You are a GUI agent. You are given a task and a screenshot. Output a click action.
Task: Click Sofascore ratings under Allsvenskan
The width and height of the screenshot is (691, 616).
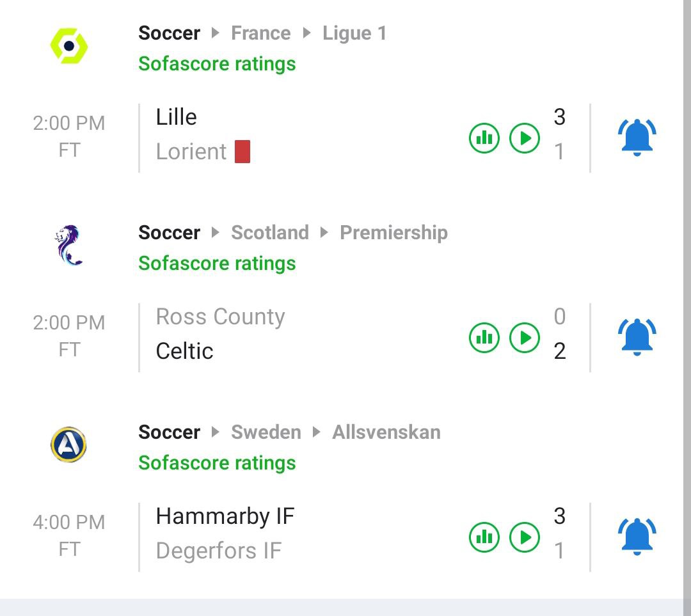tap(217, 463)
